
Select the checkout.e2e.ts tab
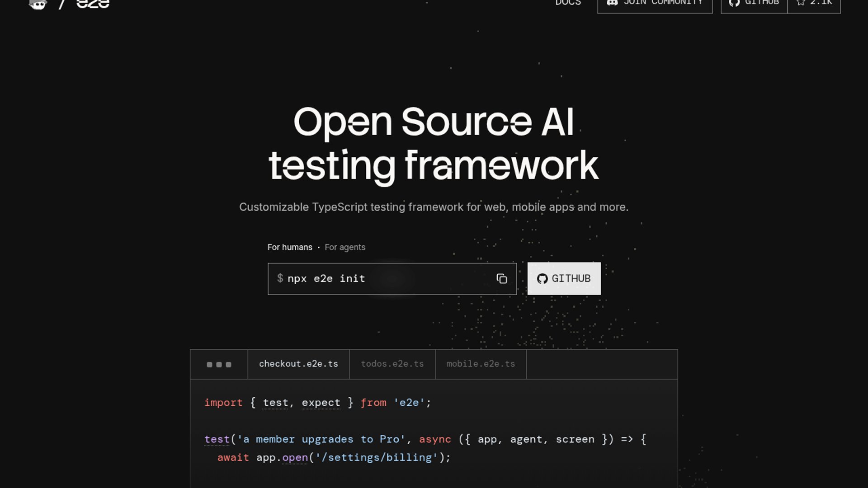pyautogui.click(x=298, y=364)
